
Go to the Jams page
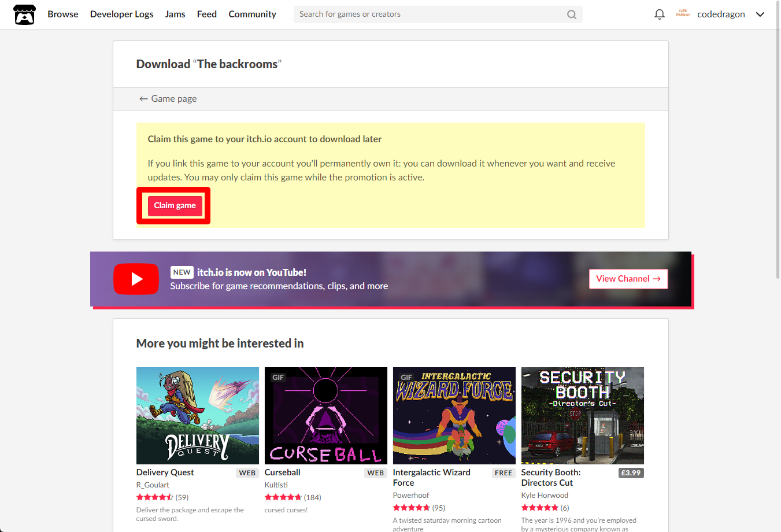click(175, 14)
